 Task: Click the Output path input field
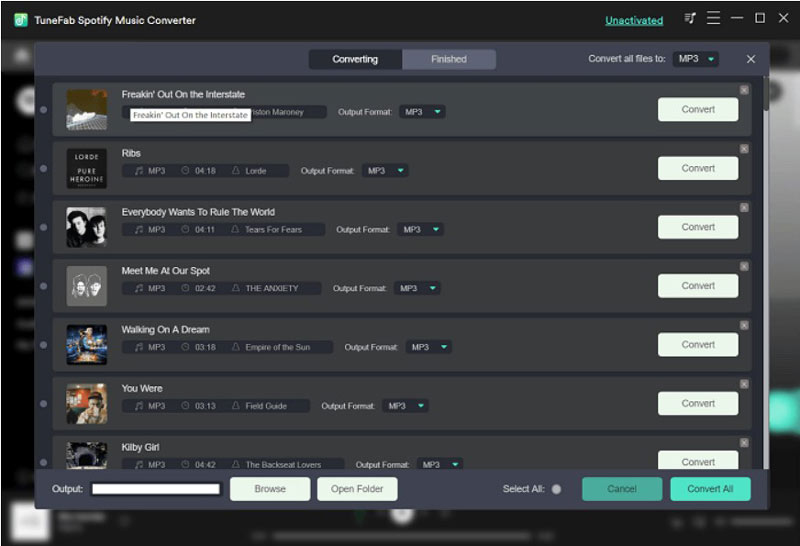pyautogui.click(x=156, y=489)
